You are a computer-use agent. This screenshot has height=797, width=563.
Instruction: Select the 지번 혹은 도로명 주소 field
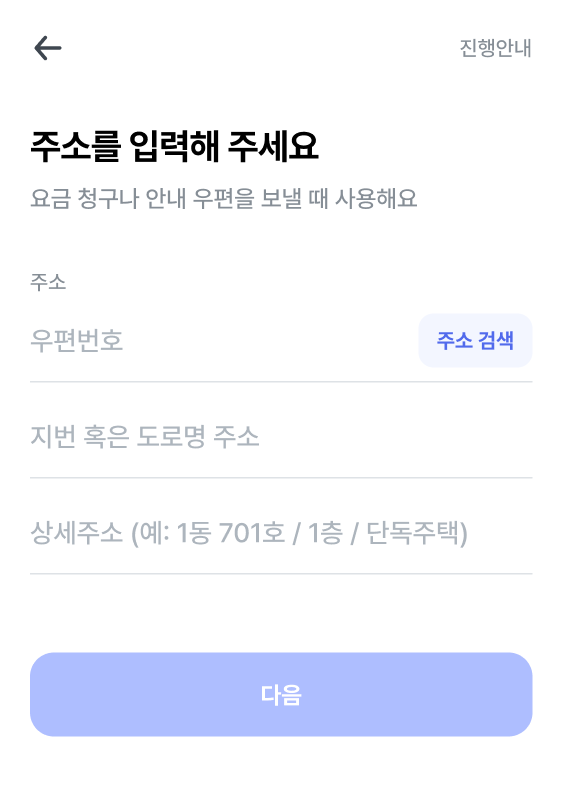tap(281, 437)
